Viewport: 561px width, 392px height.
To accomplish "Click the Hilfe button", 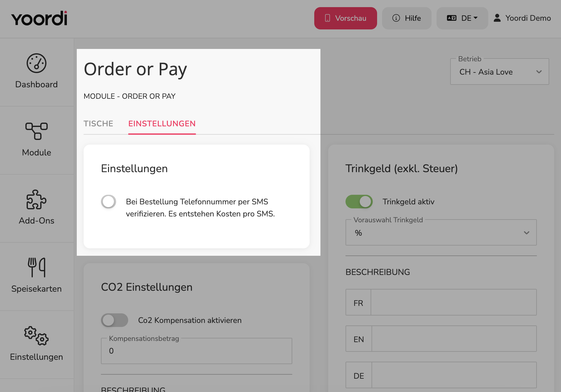I will [407, 18].
